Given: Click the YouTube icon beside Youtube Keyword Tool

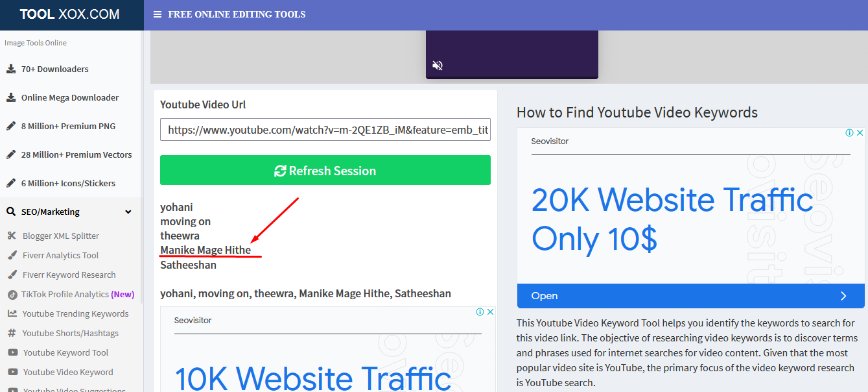Looking at the screenshot, I should (x=12, y=352).
